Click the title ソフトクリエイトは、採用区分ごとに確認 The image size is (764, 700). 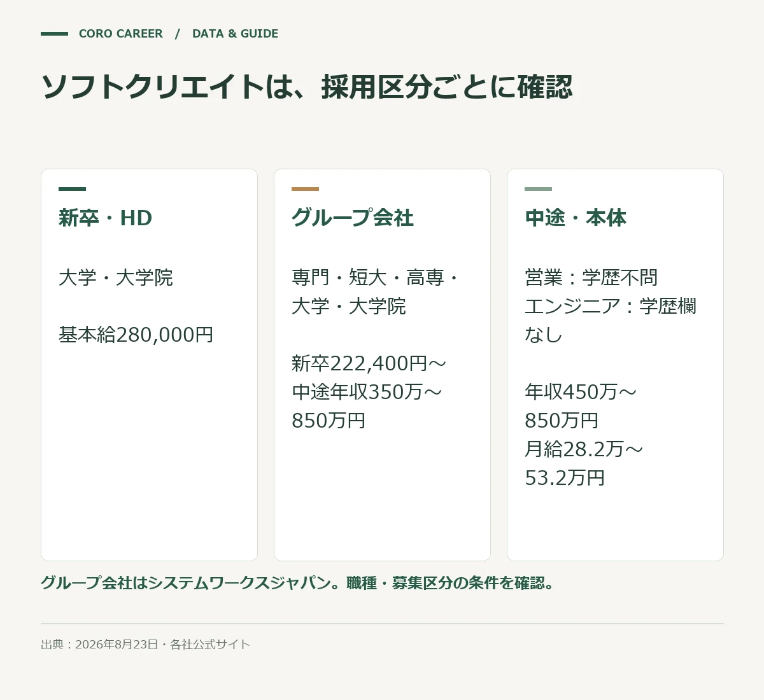(307, 87)
